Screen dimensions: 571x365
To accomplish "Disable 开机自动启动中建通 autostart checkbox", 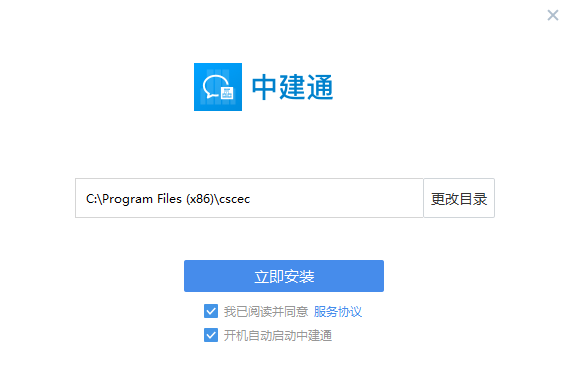I will (211, 335).
